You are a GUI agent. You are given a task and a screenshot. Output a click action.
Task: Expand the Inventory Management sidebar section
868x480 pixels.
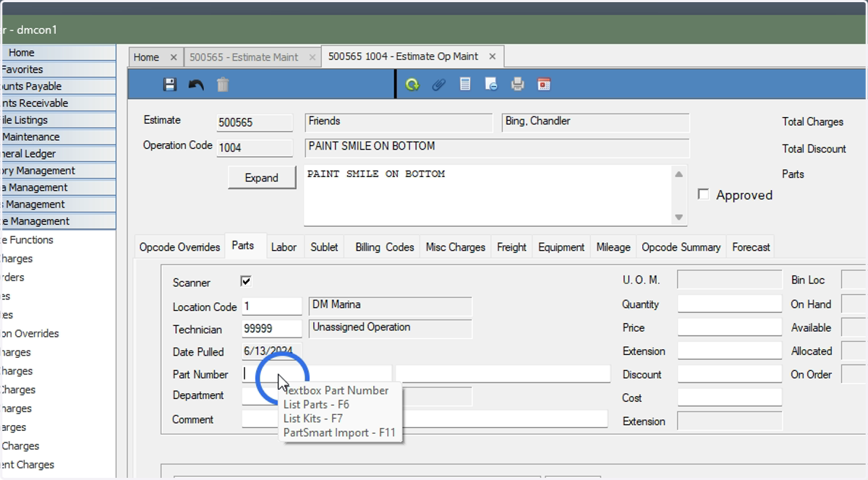[58, 171]
